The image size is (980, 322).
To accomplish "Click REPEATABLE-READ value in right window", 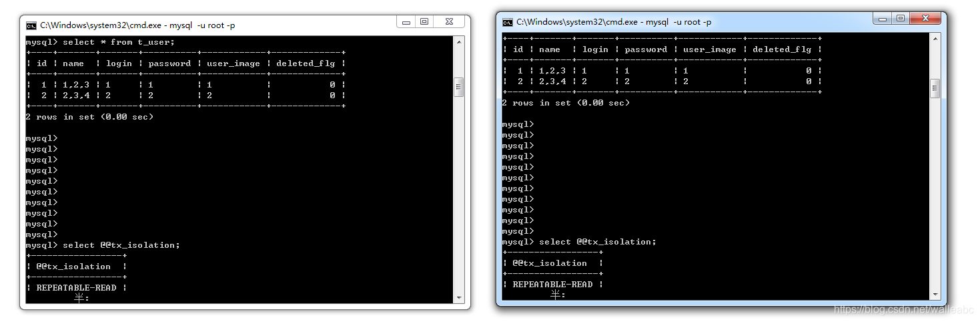I will (x=552, y=285).
